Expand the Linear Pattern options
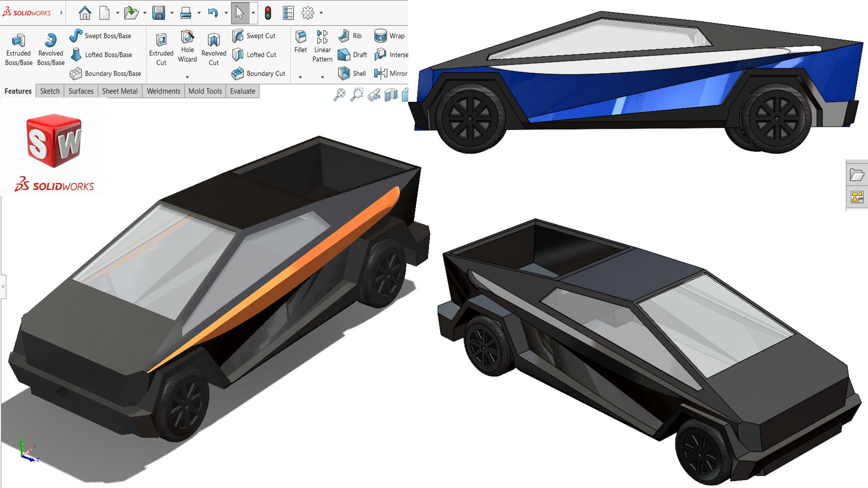The height and width of the screenshot is (488, 868). (322, 76)
